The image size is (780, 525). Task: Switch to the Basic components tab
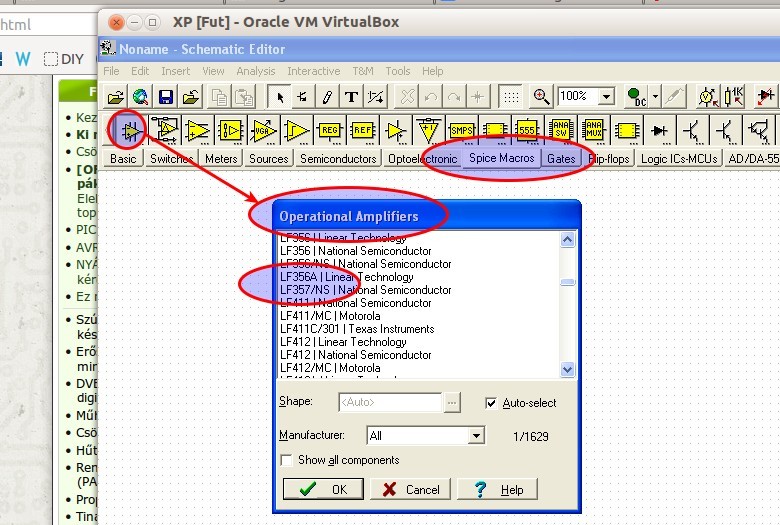coord(123,159)
